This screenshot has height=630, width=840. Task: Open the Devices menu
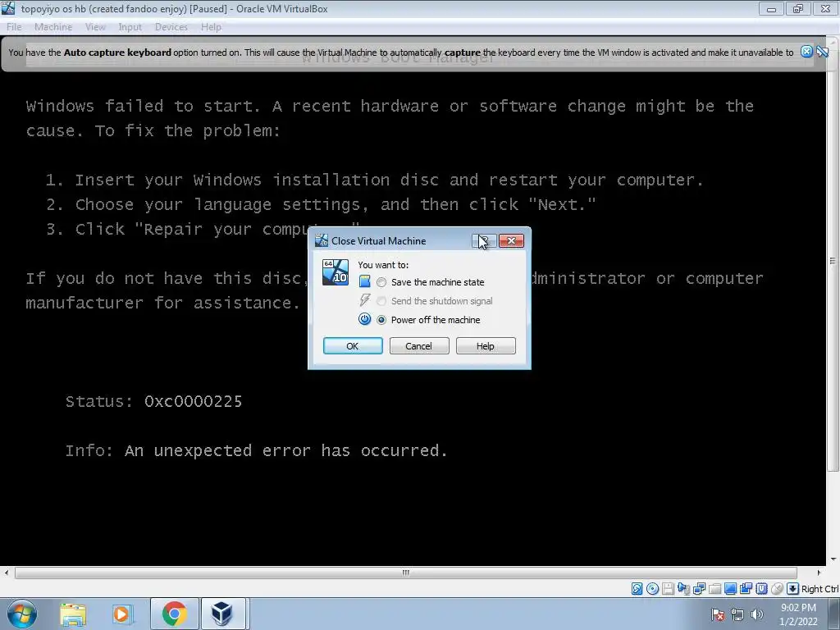coord(171,27)
